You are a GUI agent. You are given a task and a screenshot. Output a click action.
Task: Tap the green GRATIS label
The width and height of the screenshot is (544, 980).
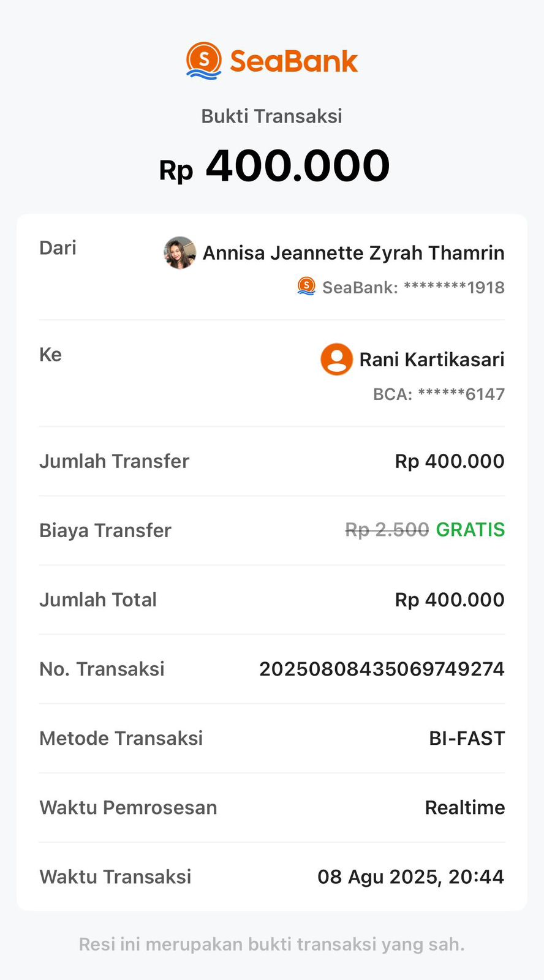coord(470,530)
